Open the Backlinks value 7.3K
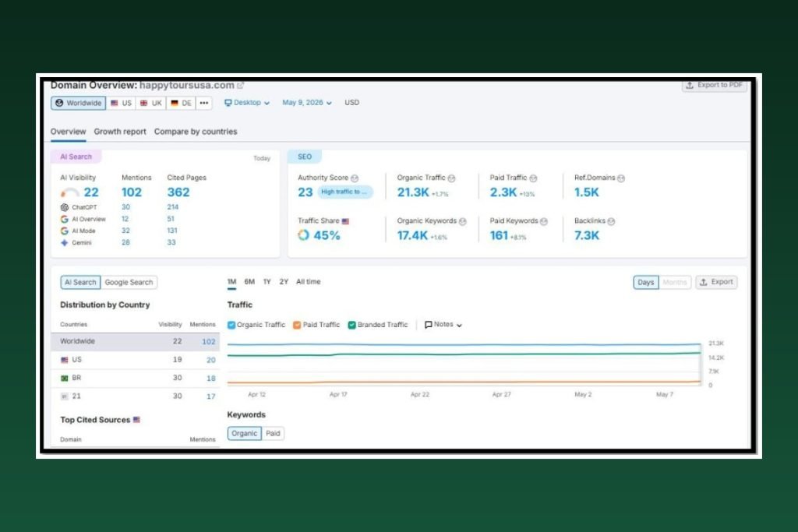 [x=586, y=235]
